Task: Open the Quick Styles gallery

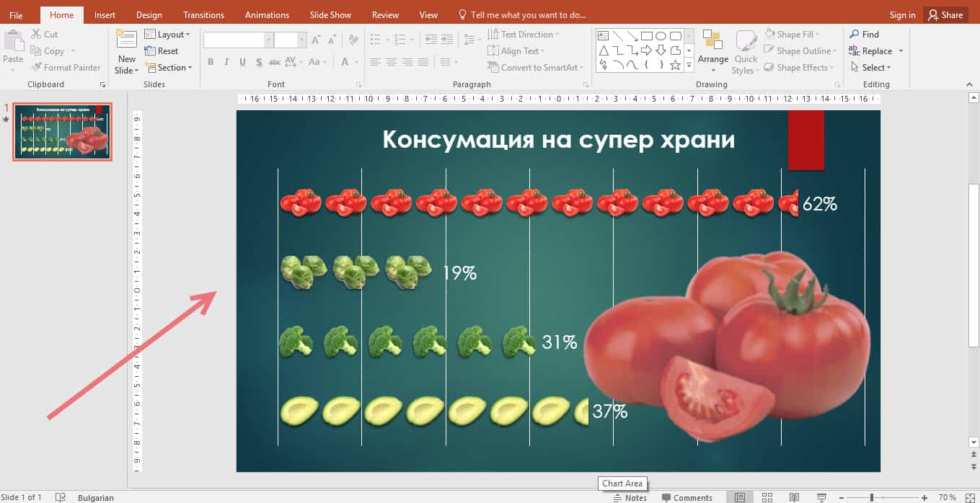Action: click(746, 52)
